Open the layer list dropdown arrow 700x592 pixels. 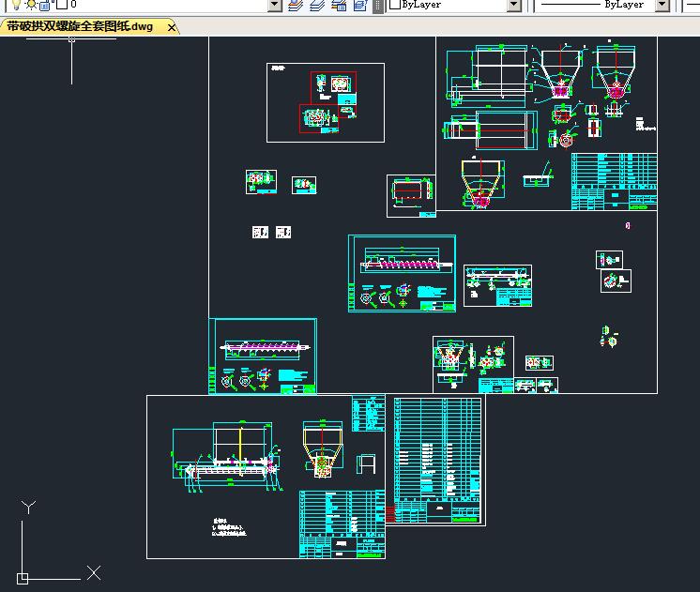pyautogui.click(x=275, y=5)
